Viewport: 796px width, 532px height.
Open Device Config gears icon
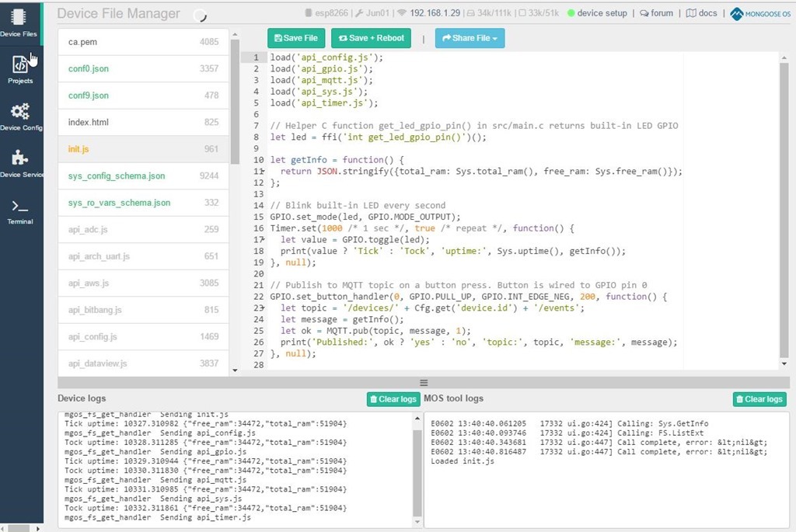pos(20,115)
